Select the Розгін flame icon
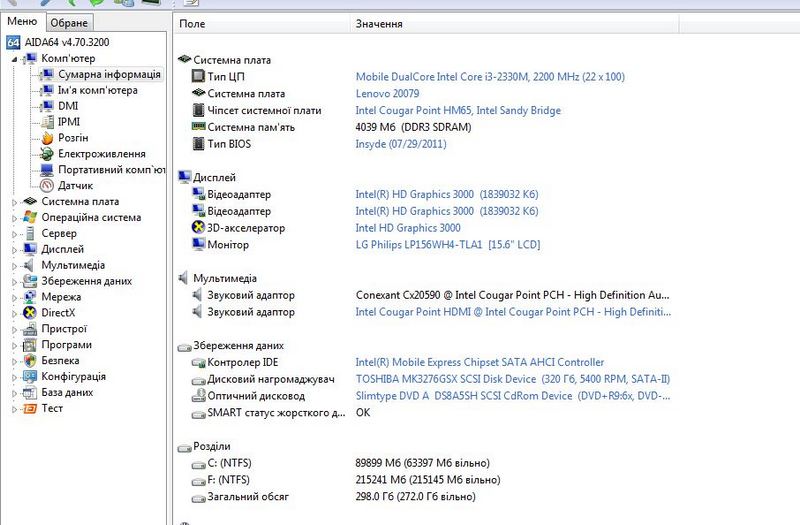This screenshot has width=800, height=525. click(47, 138)
